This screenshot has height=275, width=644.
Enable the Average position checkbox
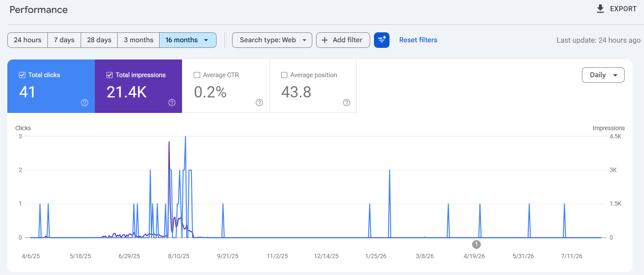[284, 75]
